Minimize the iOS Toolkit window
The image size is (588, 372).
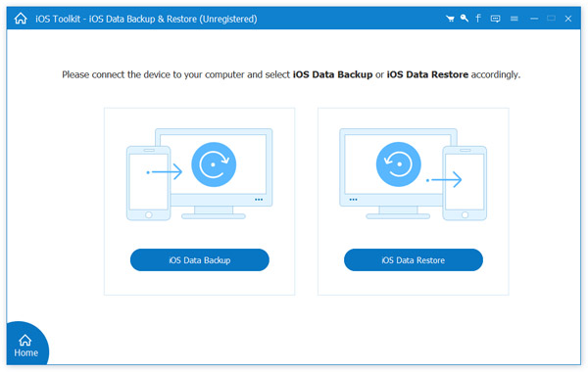point(534,19)
